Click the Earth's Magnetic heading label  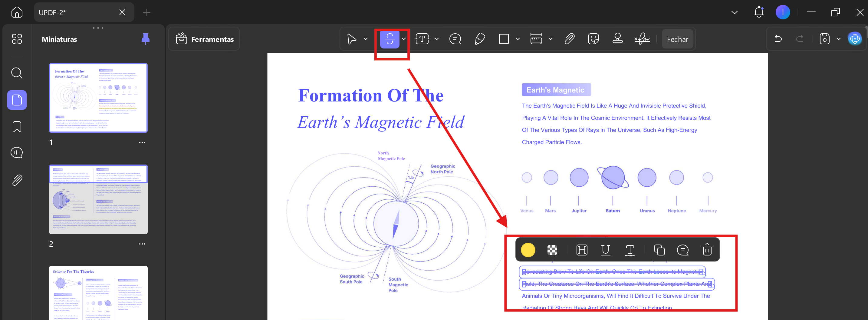point(556,90)
